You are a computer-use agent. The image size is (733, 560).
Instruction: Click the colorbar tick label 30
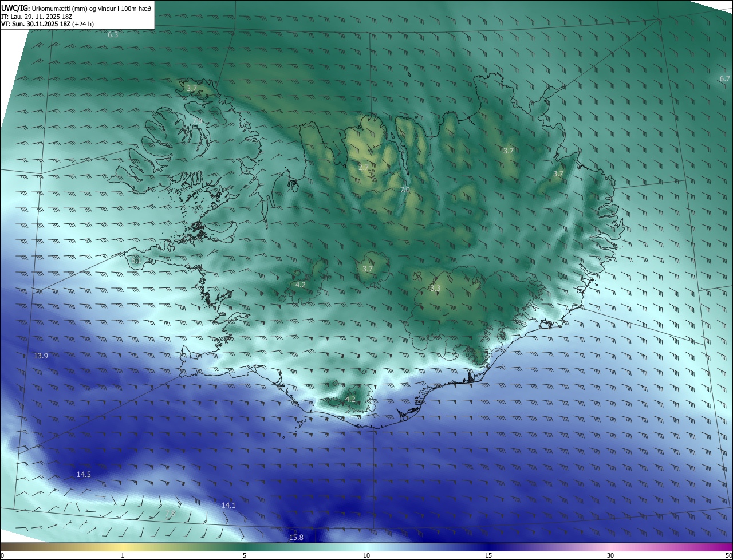click(x=610, y=555)
